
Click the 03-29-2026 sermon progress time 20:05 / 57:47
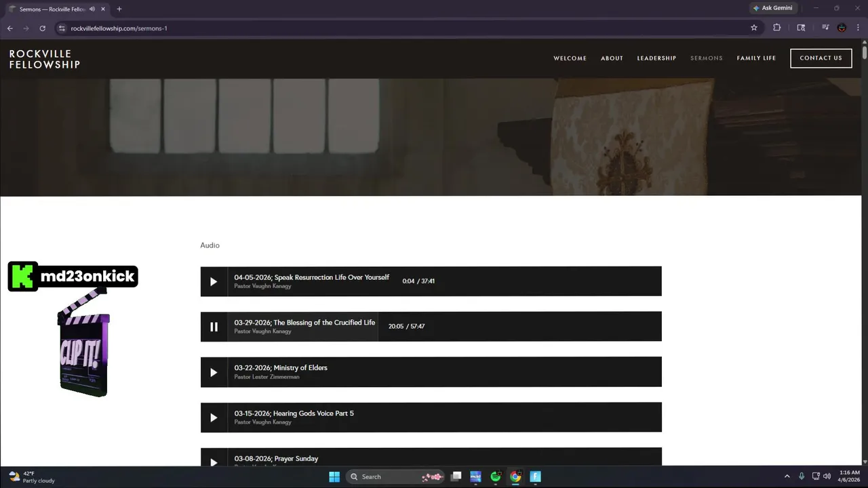[406, 327]
